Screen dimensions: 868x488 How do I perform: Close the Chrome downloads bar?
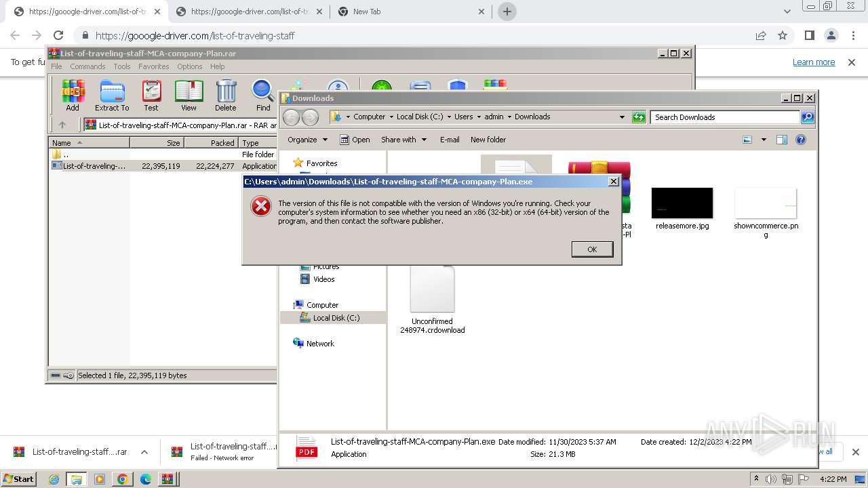coord(855,452)
